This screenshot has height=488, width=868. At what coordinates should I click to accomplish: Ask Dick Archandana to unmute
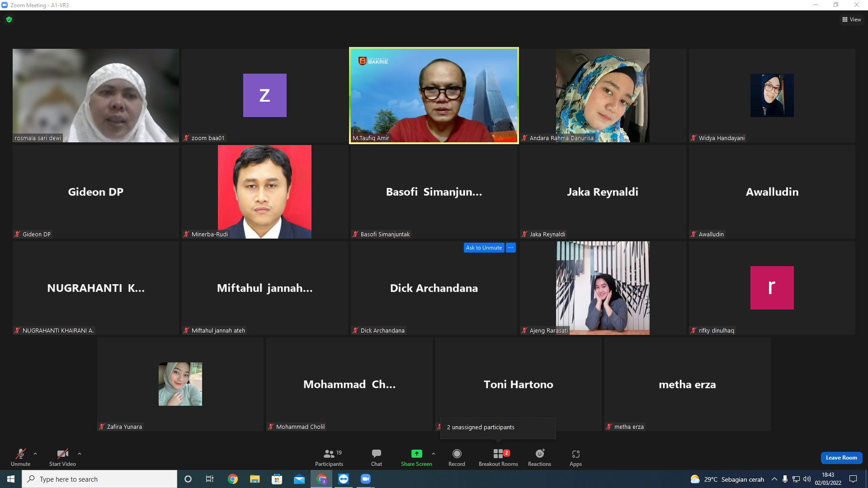click(484, 248)
